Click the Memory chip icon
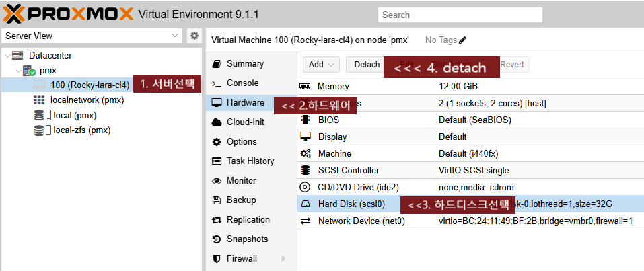Image resolution: width=644 pixels, height=271 pixels. [x=305, y=86]
